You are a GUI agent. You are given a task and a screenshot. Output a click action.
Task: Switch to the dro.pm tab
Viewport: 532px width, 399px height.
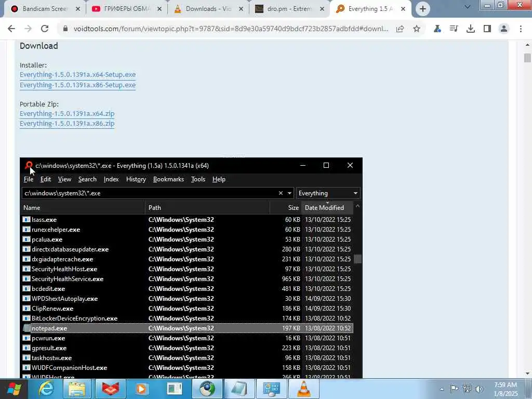[x=289, y=9]
